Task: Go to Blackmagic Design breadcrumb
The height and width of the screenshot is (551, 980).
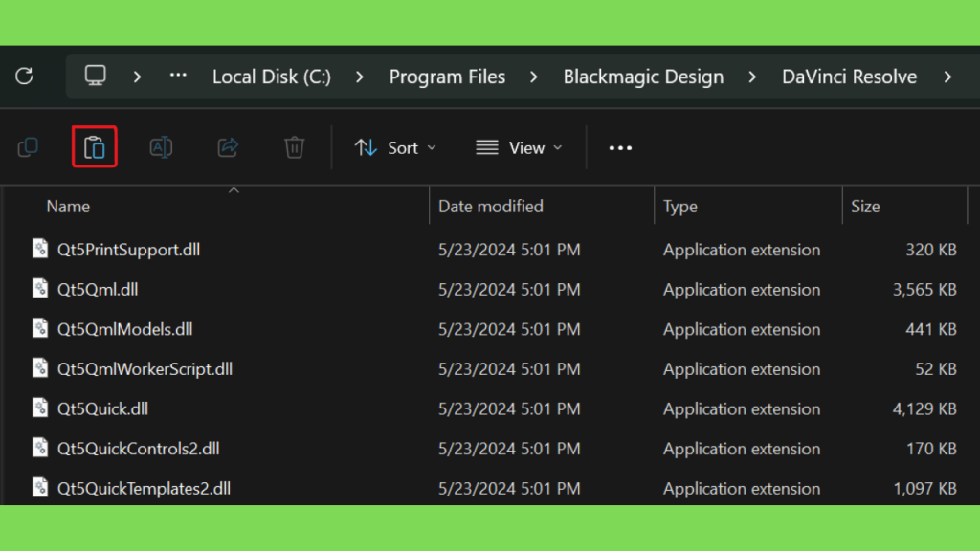Action: (x=644, y=77)
